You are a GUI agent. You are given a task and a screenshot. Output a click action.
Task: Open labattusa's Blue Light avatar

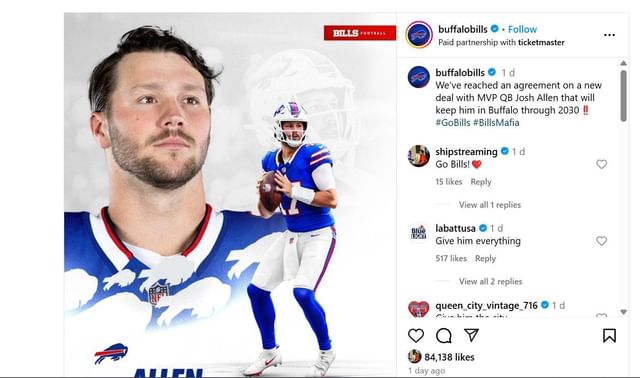[419, 233]
